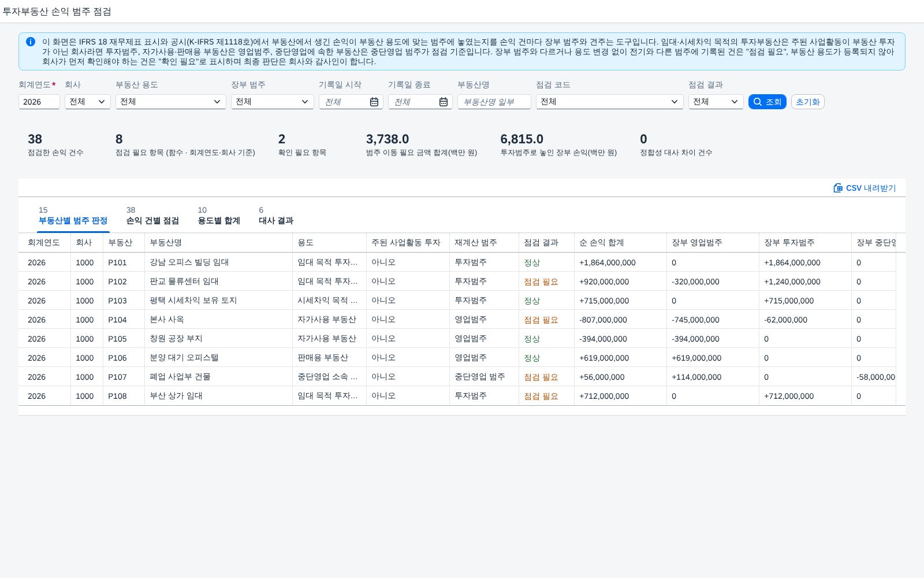Click the 초기화 reset button
The image size is (924, 578).
tap(808, 102)
